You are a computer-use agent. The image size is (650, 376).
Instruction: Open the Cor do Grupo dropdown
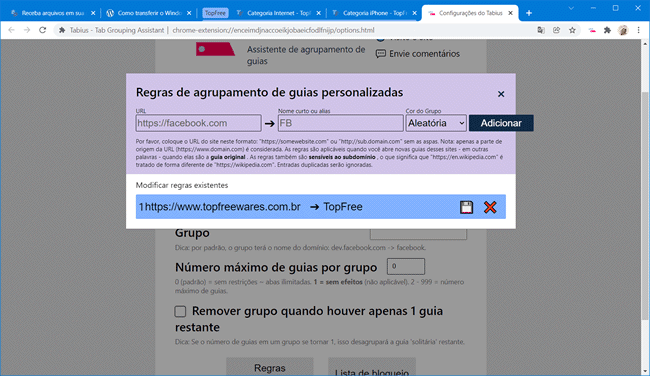click(436, 123)
